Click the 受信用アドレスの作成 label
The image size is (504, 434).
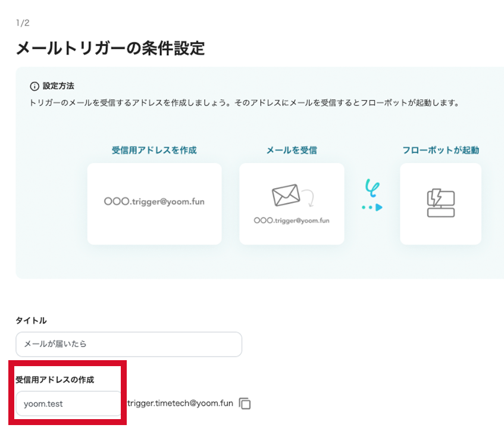55,380
